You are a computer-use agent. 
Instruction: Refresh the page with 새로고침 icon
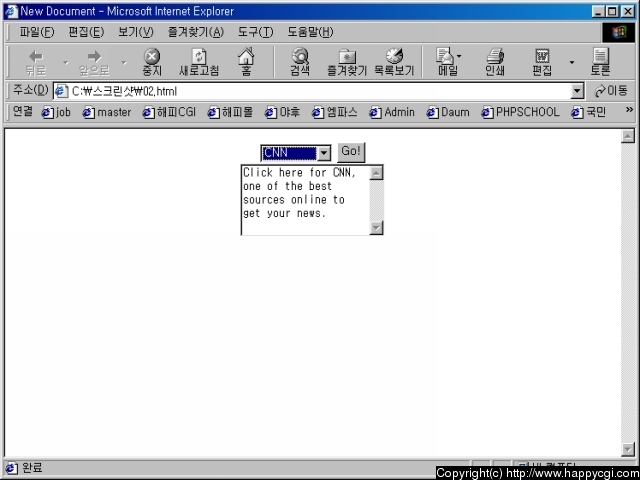click(199, 62)
